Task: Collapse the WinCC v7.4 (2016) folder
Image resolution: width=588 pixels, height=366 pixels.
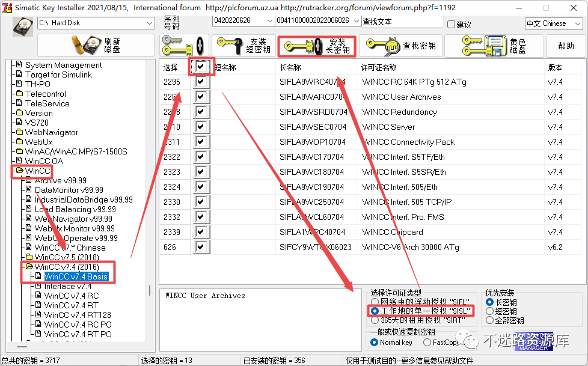Action: [29, 267]
